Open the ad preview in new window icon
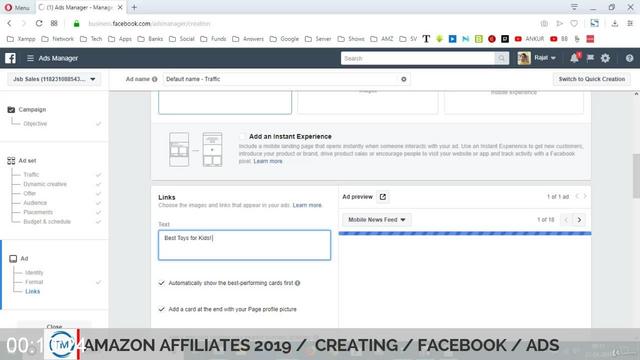This screenshot has height=360, width=640. pos(382,197)
